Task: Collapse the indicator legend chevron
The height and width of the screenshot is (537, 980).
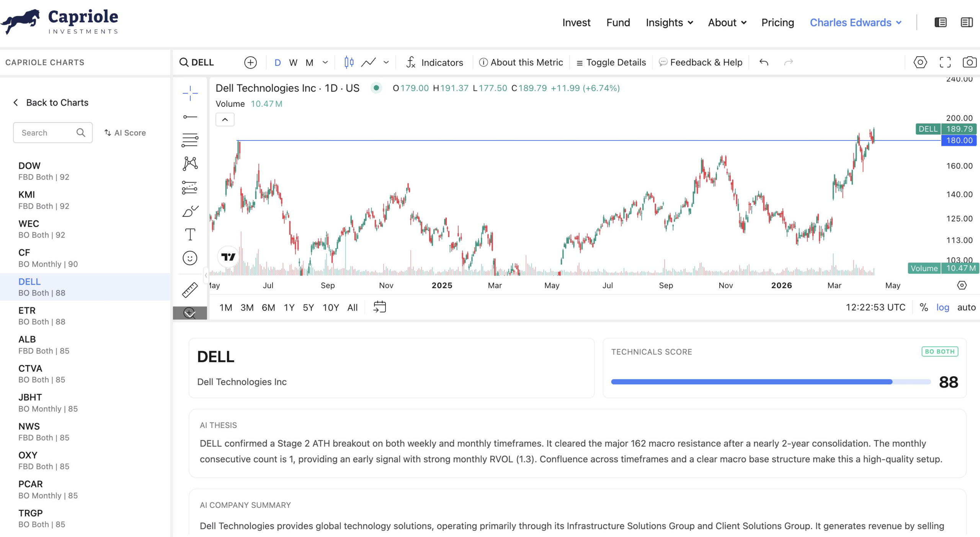Action: [x=225, y=120]
